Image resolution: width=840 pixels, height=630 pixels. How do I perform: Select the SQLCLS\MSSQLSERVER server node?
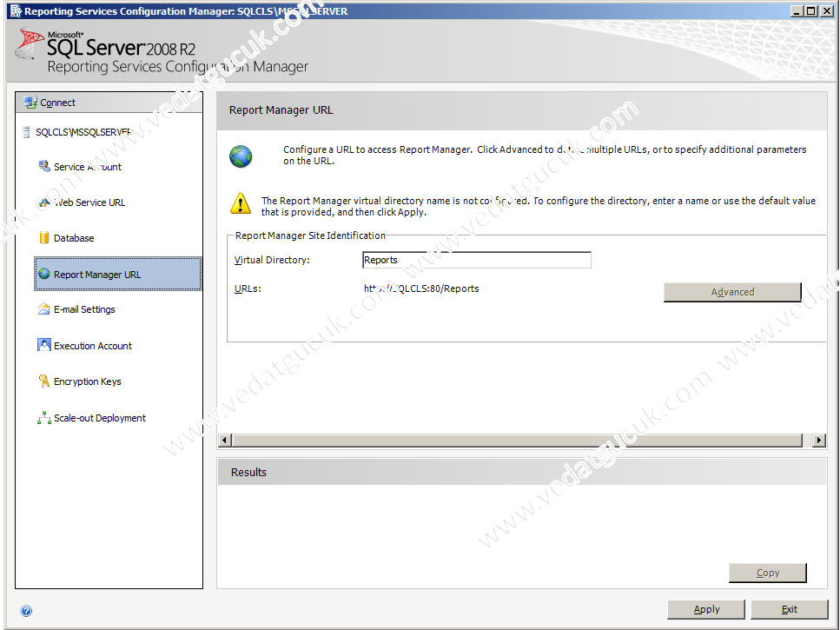[x=83, y=132]
